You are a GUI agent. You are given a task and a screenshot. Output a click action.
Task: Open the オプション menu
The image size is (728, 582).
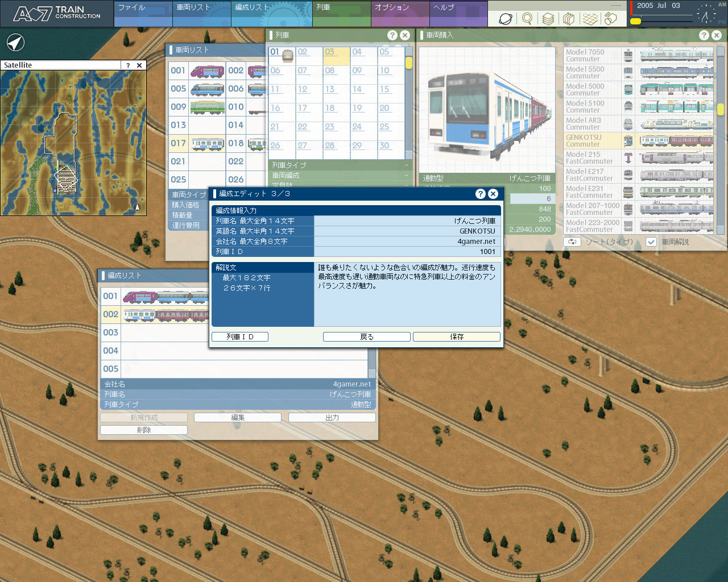click(x=400, y=14)
